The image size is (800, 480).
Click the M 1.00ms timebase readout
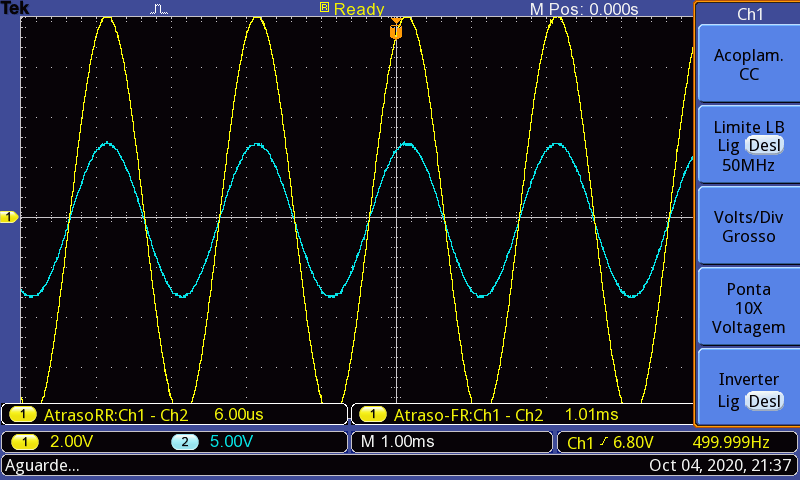(397, 441)
